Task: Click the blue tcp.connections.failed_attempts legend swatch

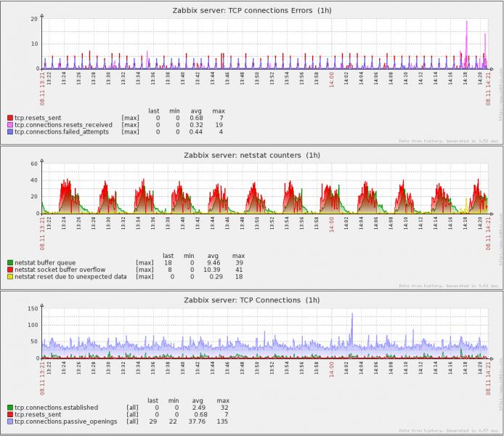Action: [10, 132]
